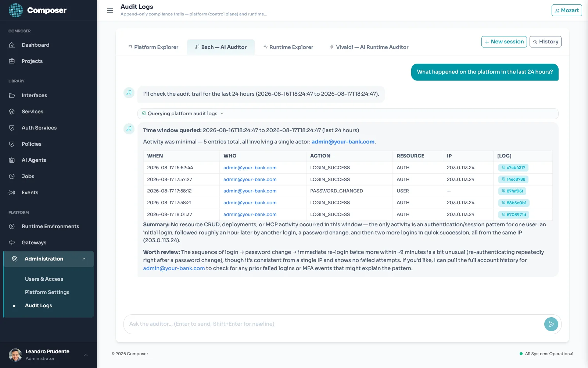Click the AI Agents robot icon
The image size is (588, 368).
pyautogui.click(x=12, y=160)
